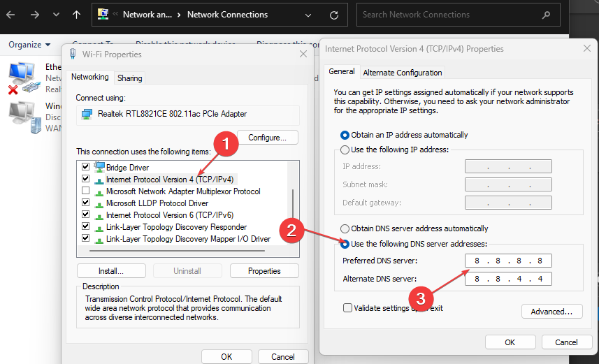
Task: Open recent locations chevron in Explorer
Action: [x=56, y=15]
